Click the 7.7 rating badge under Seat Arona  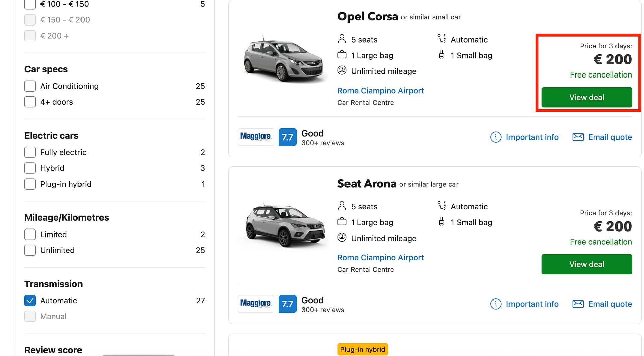click(x=287, y=304)
